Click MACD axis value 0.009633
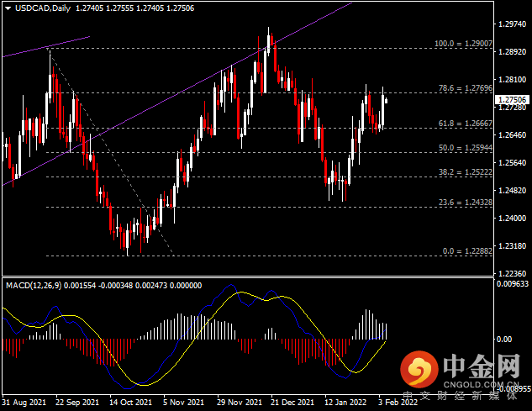532x411 pixels. click(x=513, y=283)
